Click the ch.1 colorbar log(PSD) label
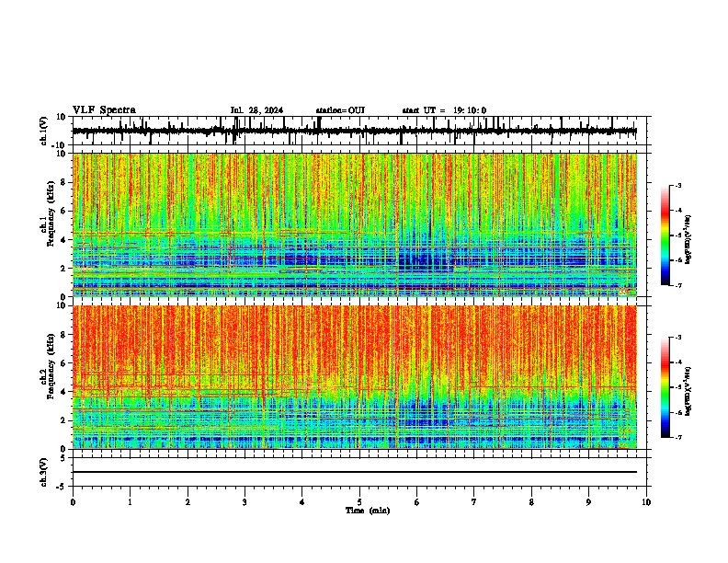Screen dimensions: 728x563 pos(688,240)
